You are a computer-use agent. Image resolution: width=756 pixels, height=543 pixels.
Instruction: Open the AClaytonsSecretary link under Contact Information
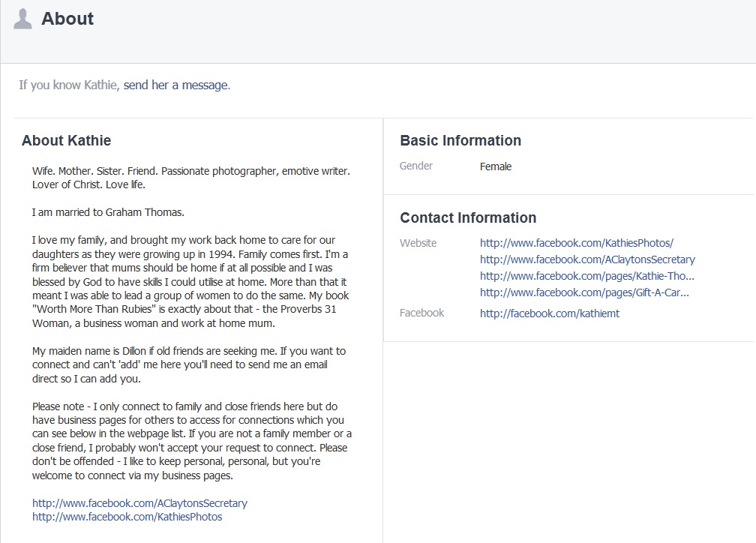pyautogui.click(x=587, y=259)
